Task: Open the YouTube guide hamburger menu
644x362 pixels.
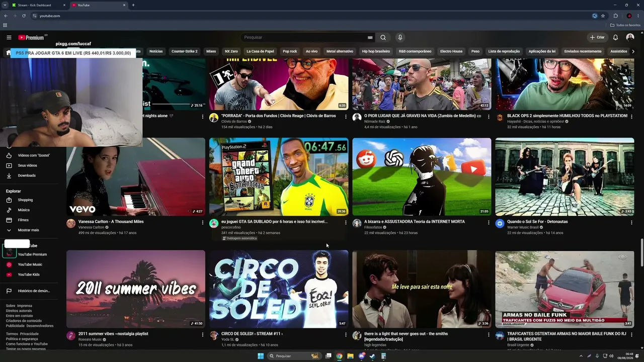Action: pos(9,37)
